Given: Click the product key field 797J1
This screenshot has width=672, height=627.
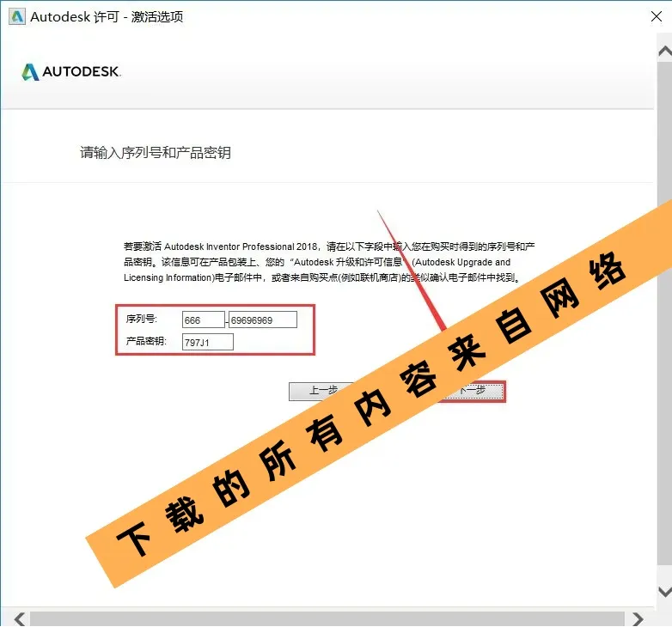Looking at the screenshot, I should pos(208,342).
